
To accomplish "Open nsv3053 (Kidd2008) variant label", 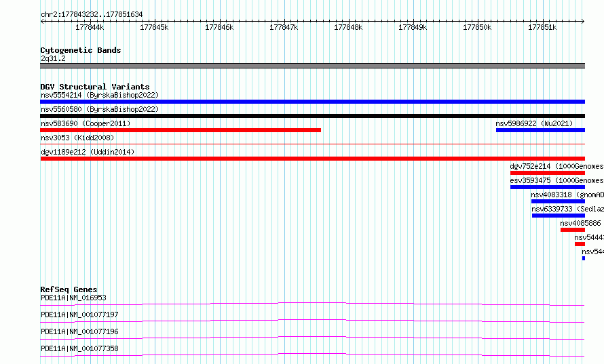I will point(77,138).
